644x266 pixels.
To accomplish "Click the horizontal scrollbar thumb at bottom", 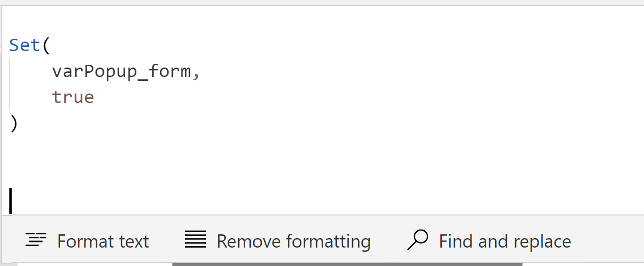I will pos(347,264).
